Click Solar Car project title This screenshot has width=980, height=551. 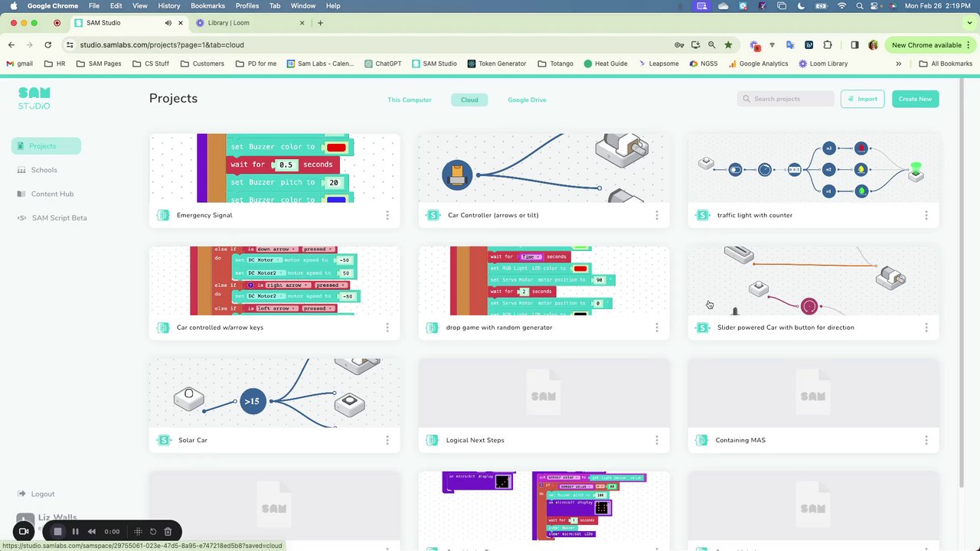point(193,440)
